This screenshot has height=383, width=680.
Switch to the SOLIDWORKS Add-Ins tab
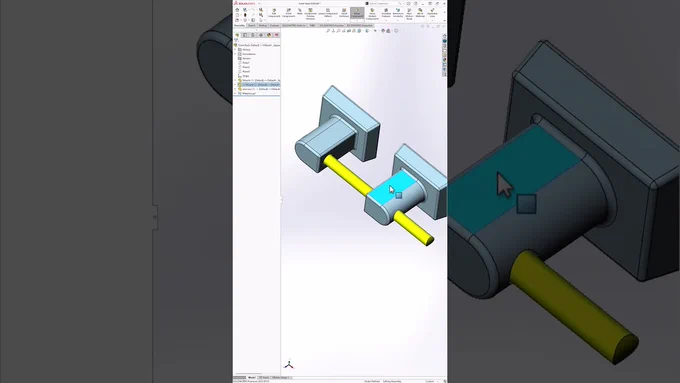click(x=293, y=26)
